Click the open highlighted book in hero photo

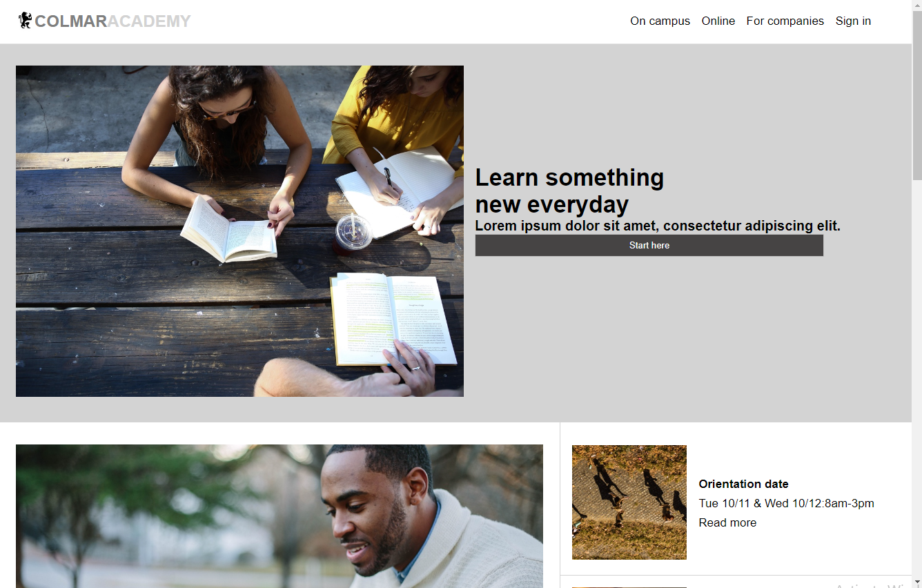tap(393, 319)
